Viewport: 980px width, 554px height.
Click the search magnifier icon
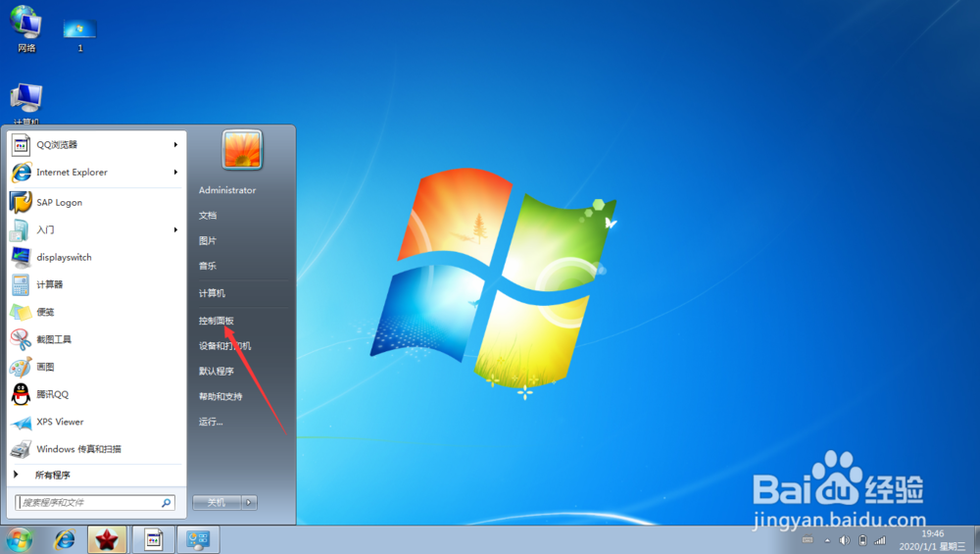tap(167, 502)
